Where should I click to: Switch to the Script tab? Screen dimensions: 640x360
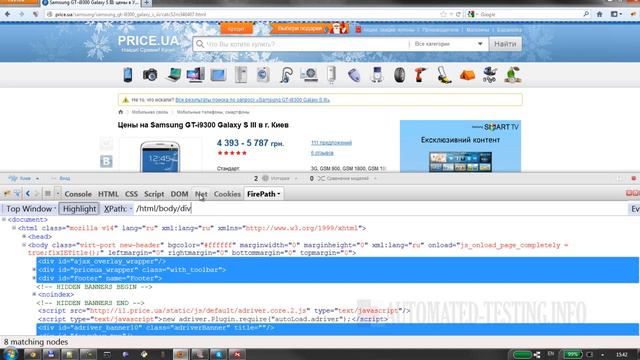click(154, 194)
